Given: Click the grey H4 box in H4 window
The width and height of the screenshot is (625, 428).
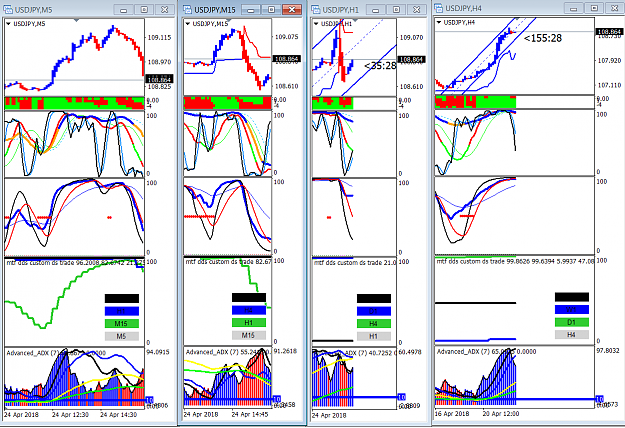Looking at the screenshot, I should 572,335.
